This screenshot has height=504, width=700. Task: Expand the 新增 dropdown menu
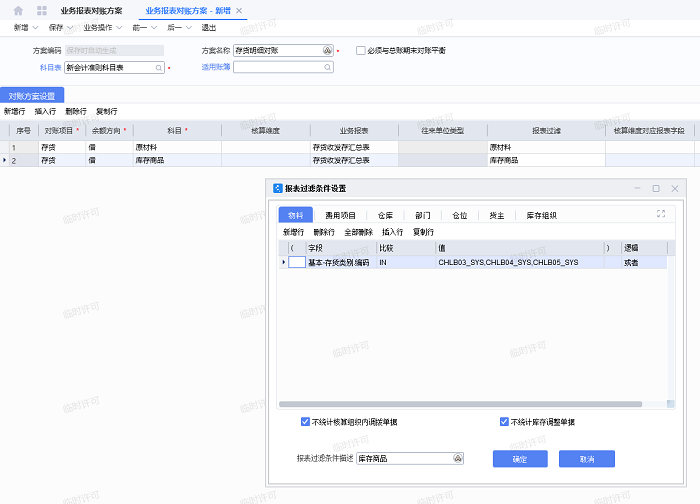pyautogui.click(x=26, y=28)
